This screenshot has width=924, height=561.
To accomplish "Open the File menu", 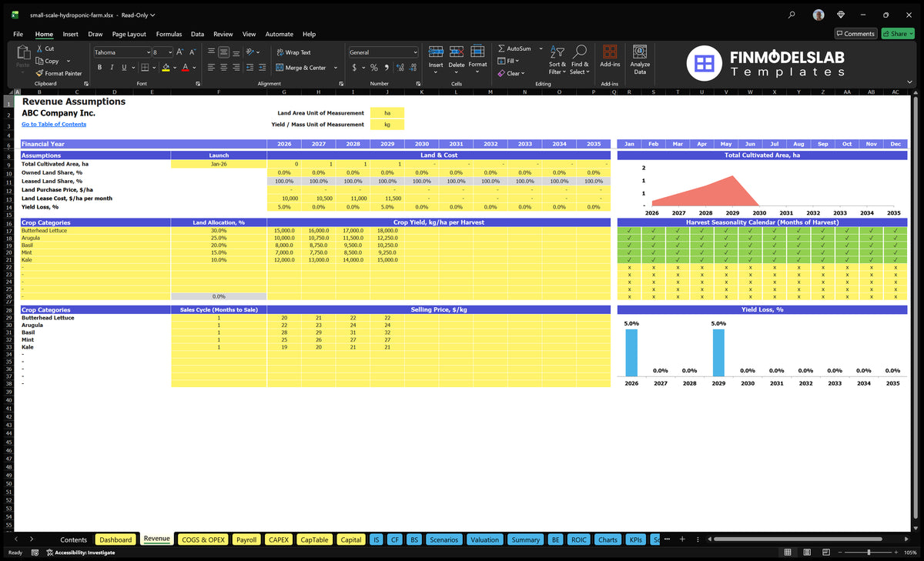I will point(18,34).
